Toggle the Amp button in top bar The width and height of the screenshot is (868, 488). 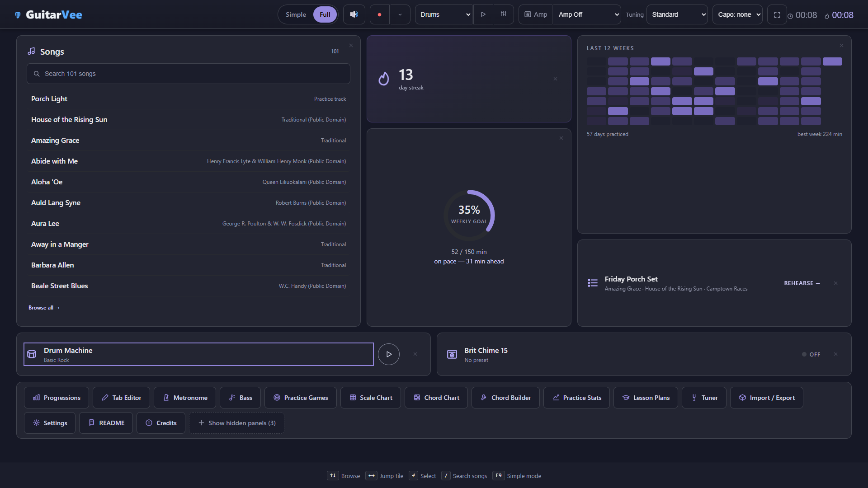coord(536,14)
